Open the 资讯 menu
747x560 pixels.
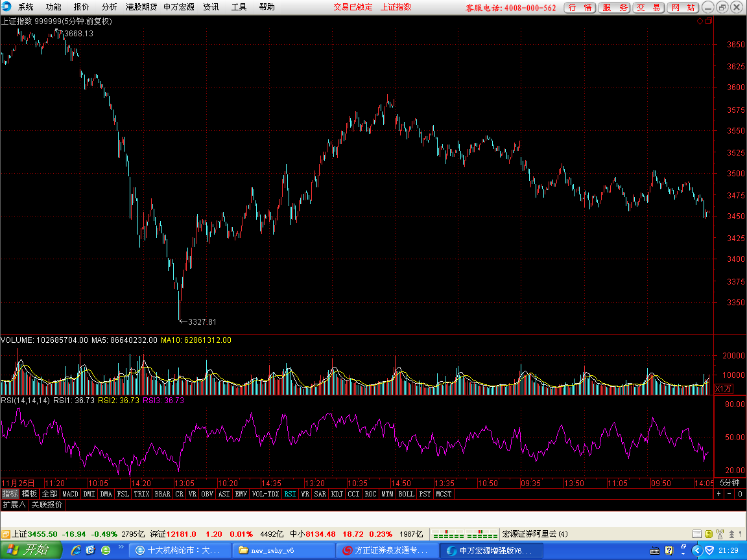click(211, 7)
